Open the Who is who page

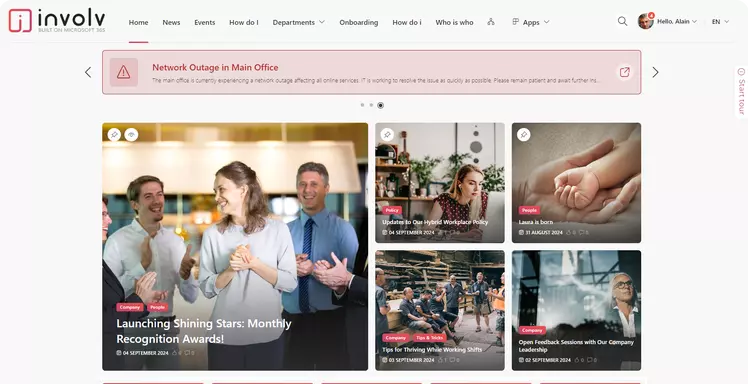point(454,22)
